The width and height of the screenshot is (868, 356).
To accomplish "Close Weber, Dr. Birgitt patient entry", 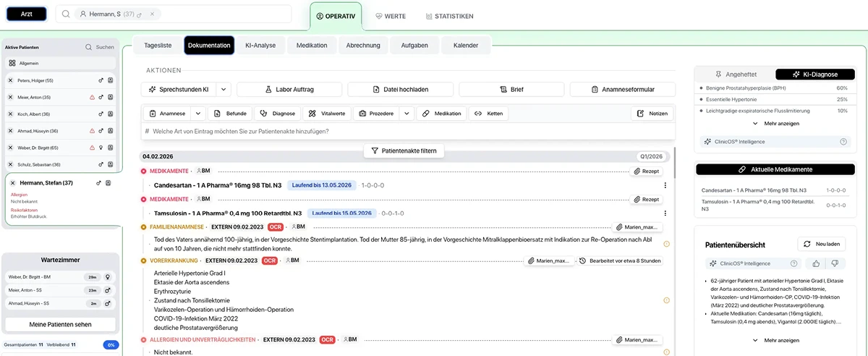I will 11,148.
